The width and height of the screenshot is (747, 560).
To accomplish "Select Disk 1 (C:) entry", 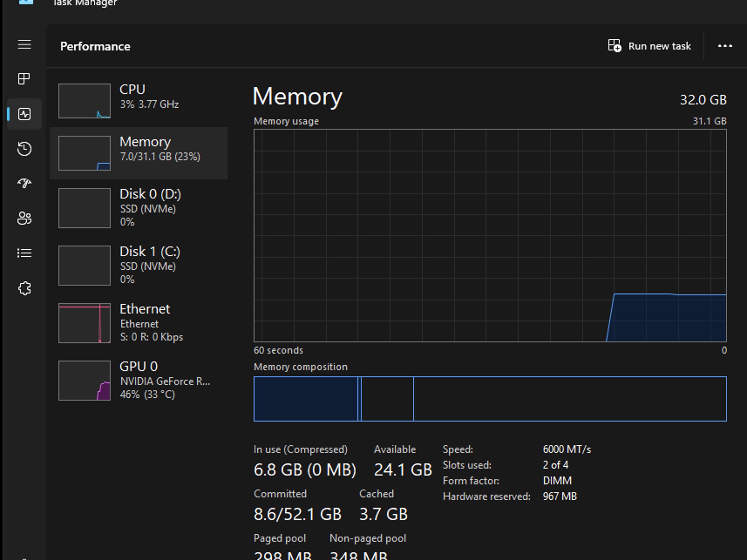I will [x=139, y=265].
